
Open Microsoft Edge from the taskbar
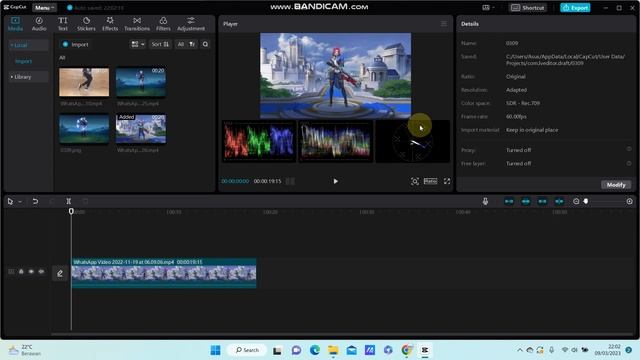click(x=315, y=350)
